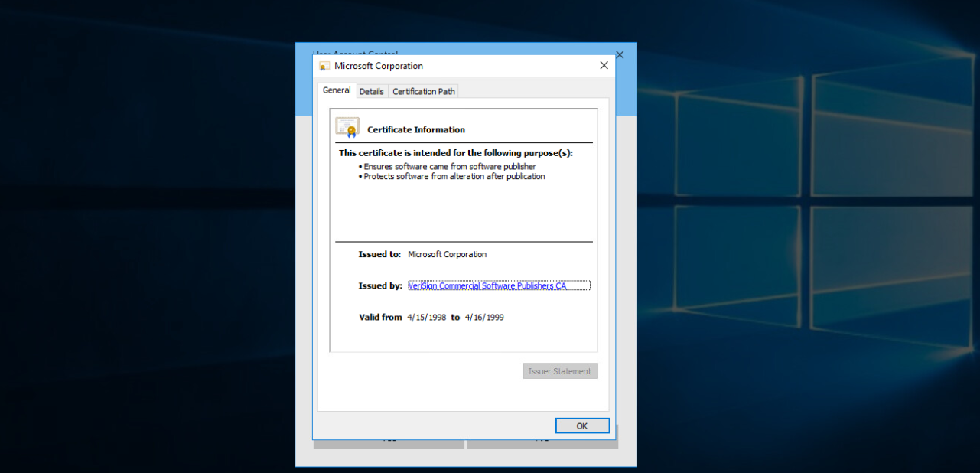Click the certificate icon in title bar
Viewport: 980px width, 473px height.
pyautogui.click(x=325, y=66)
